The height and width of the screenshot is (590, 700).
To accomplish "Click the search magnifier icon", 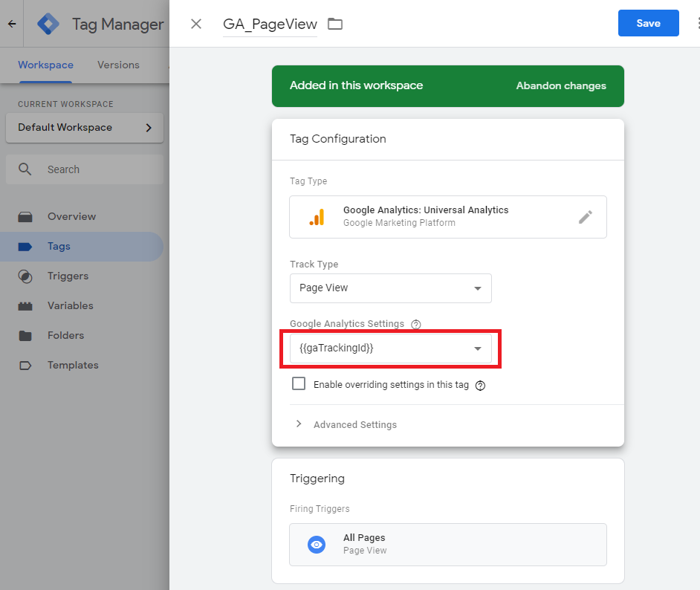I will pos(25,169).
